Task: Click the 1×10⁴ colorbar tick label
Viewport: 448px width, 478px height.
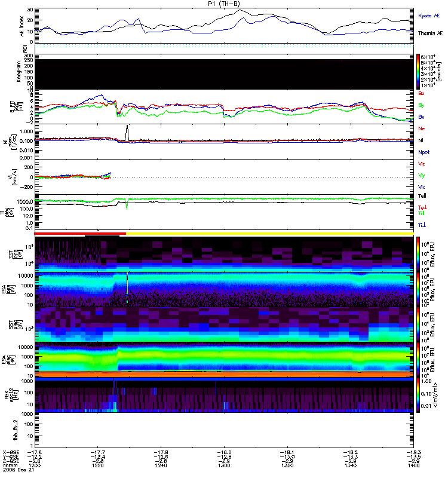Action: tap(428, 85)
